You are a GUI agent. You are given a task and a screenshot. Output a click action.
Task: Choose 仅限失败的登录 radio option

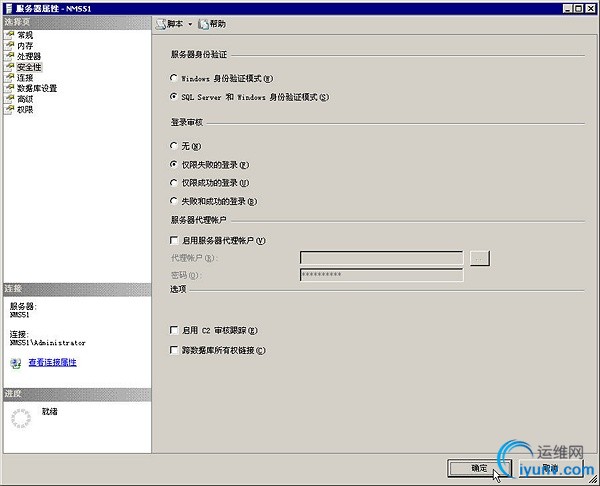click(173, 164)
